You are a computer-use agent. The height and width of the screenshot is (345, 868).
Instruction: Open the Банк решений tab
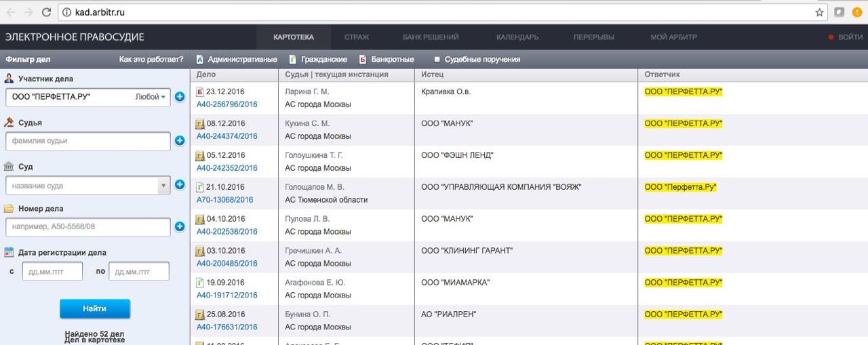[x=431, y=37]
